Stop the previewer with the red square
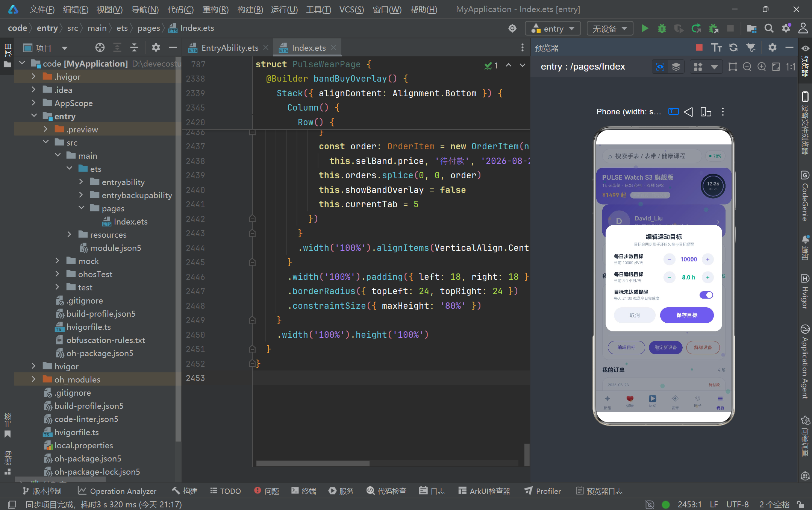Screen dimensions: 812x510 699,47
